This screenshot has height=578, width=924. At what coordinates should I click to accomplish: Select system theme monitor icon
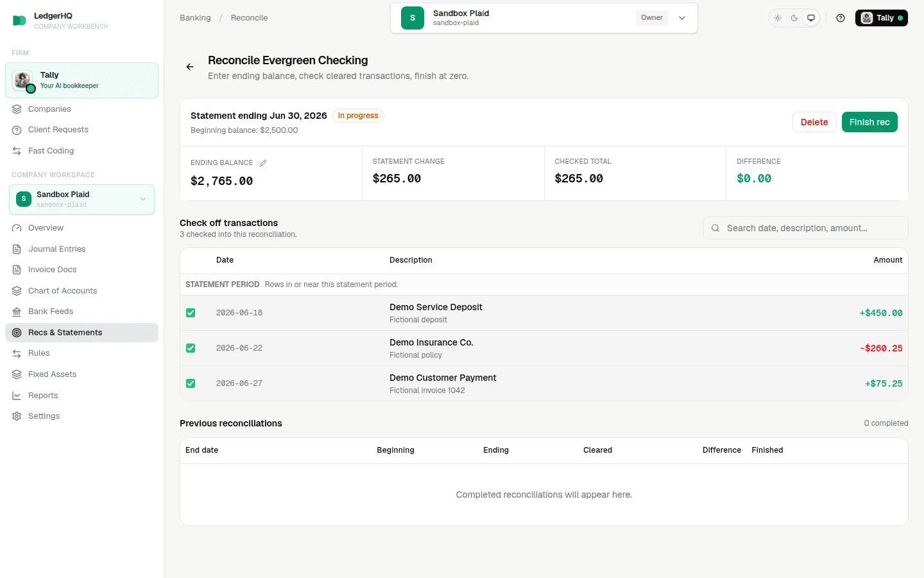[x=811, y=18]
